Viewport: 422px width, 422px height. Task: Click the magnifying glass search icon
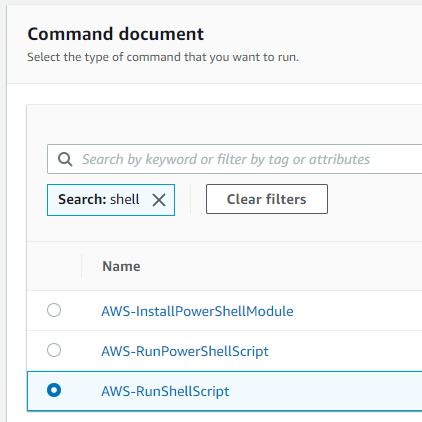(65, 159)
